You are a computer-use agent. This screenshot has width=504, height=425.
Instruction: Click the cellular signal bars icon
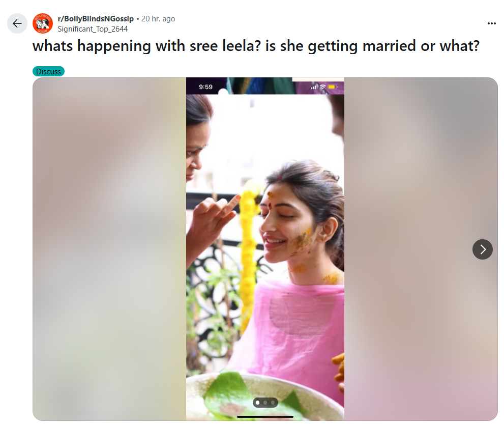tap(314, 87)
